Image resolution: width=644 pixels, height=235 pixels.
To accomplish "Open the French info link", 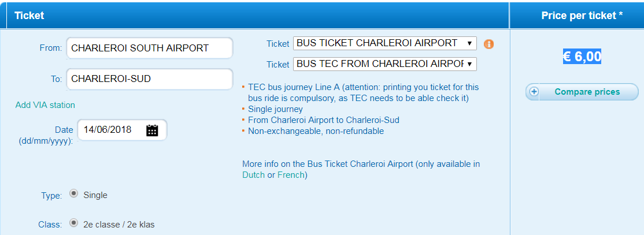I will (x=291, y=175).
